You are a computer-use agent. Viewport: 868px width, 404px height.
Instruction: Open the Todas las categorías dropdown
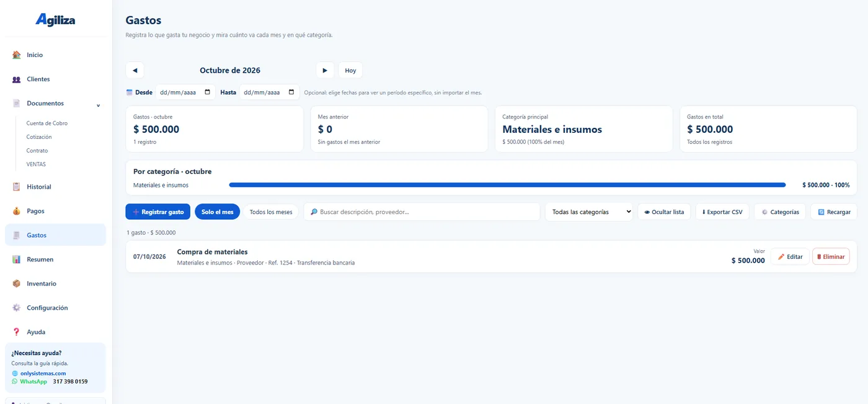click(589, 212)
